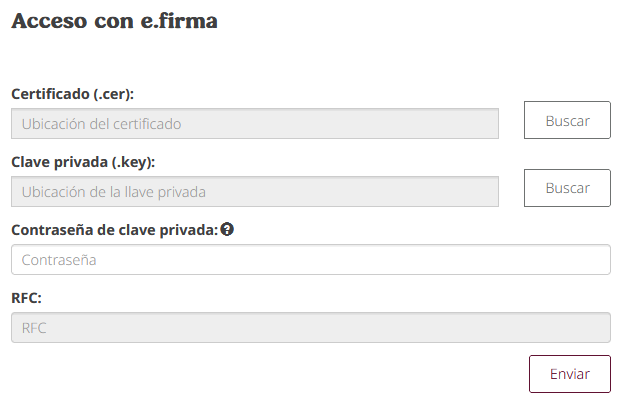Click the help icon beside Contraseña label

pyautogui.click(x=227, y=229)
